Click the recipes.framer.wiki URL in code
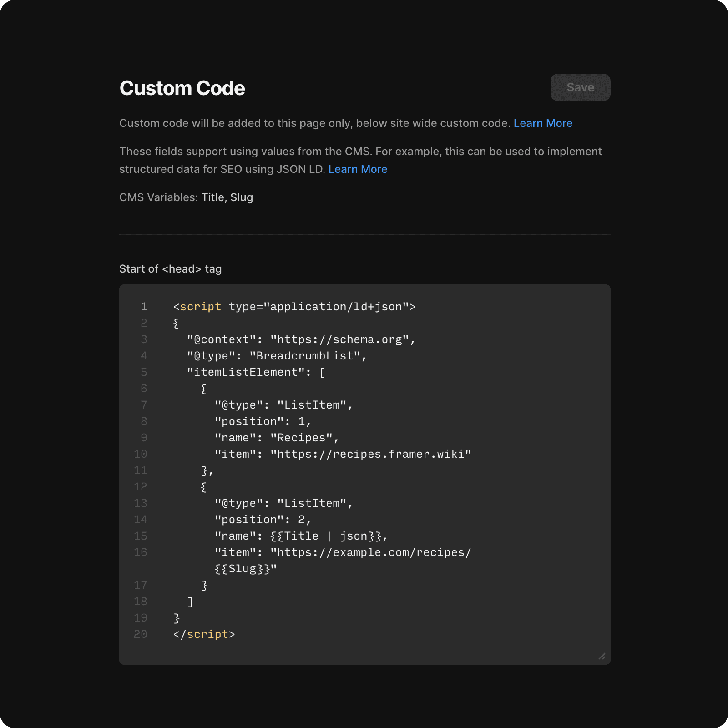The width and height of the screenshot is (728, 728). click(371, 454)
